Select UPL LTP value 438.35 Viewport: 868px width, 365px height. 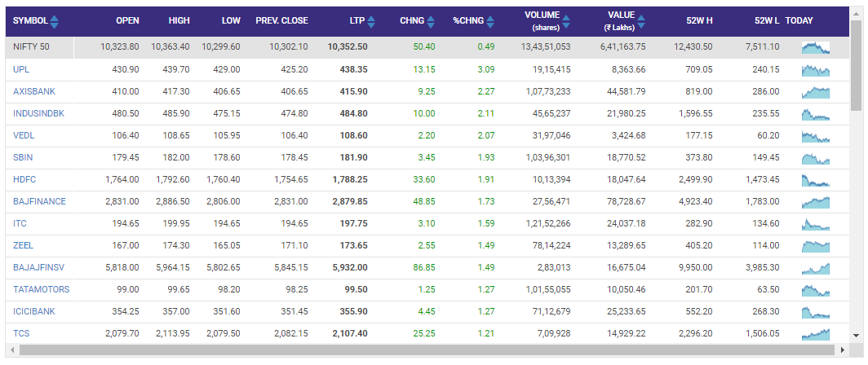353,69
